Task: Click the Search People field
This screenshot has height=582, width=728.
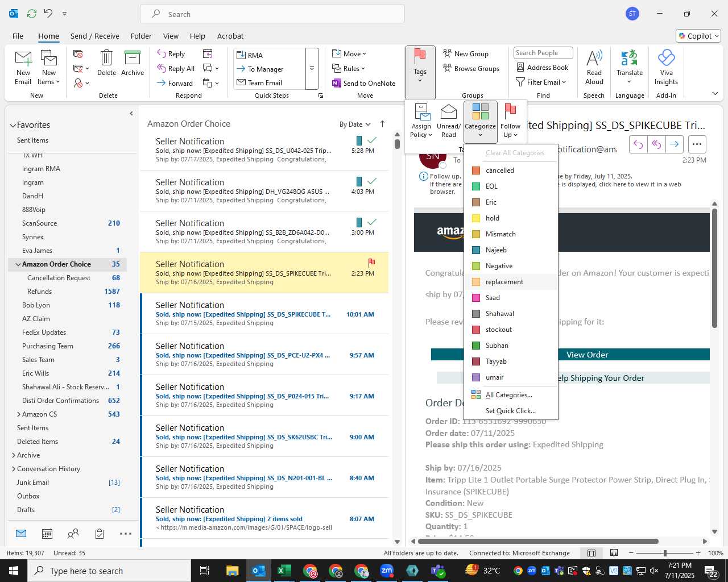Action: point(543,53)
